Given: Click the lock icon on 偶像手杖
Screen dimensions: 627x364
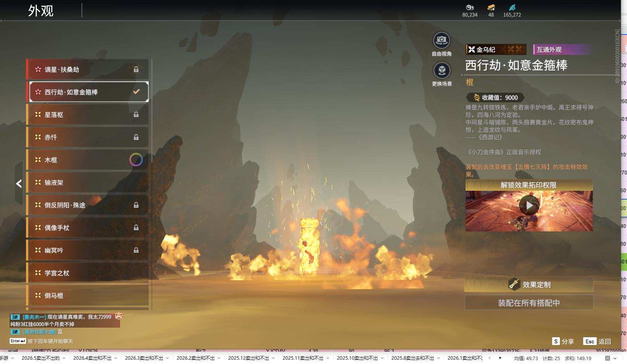Looking at the screenshot, I should [136, 228].
